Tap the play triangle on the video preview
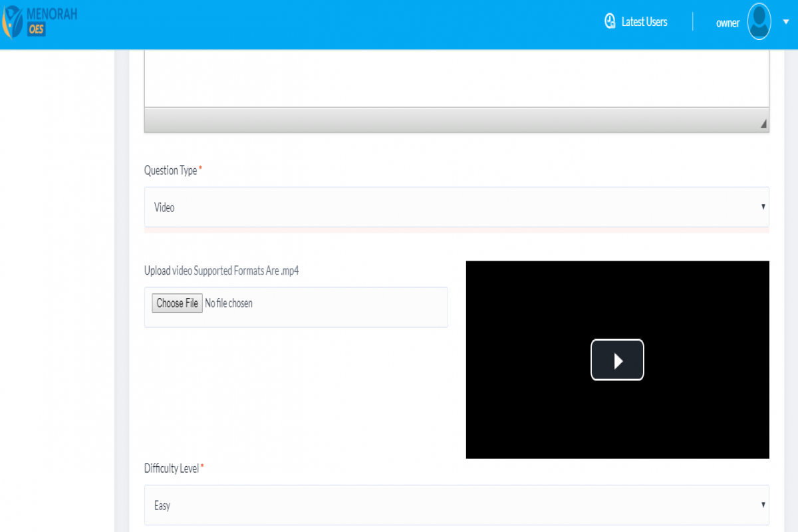The width and height of the screenshot is (798, 532). 617,360
